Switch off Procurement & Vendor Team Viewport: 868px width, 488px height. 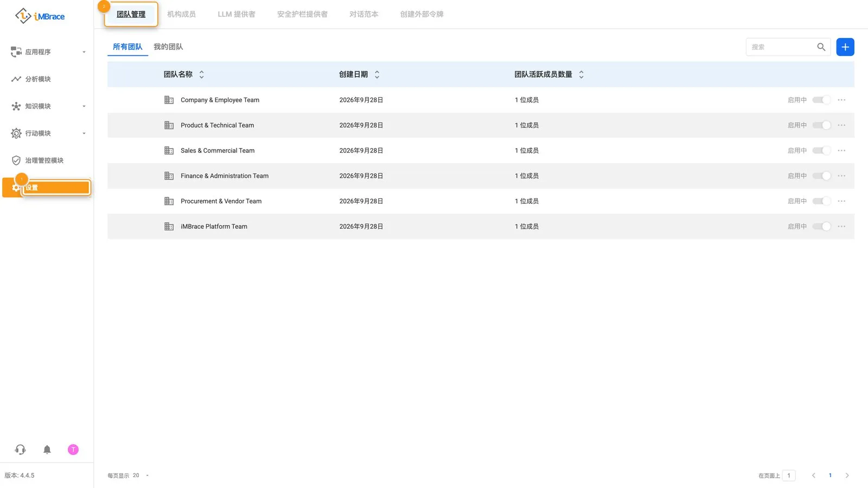(x=821, y=201)
